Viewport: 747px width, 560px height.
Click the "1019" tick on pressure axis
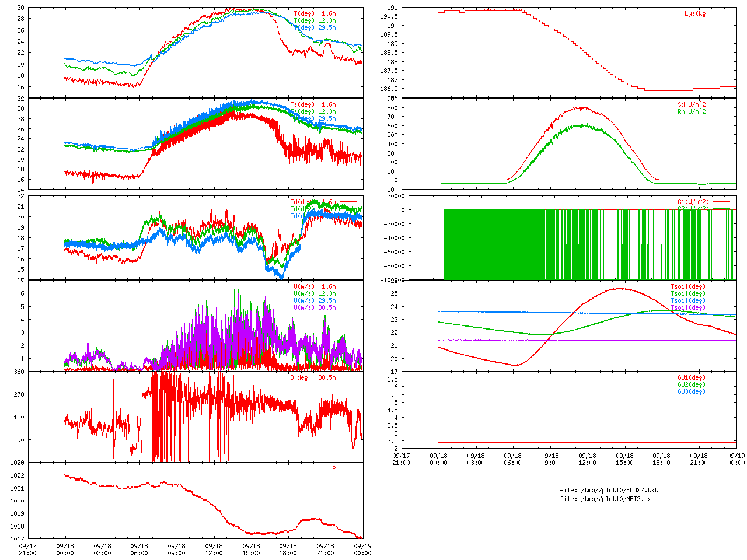point(18,513)
